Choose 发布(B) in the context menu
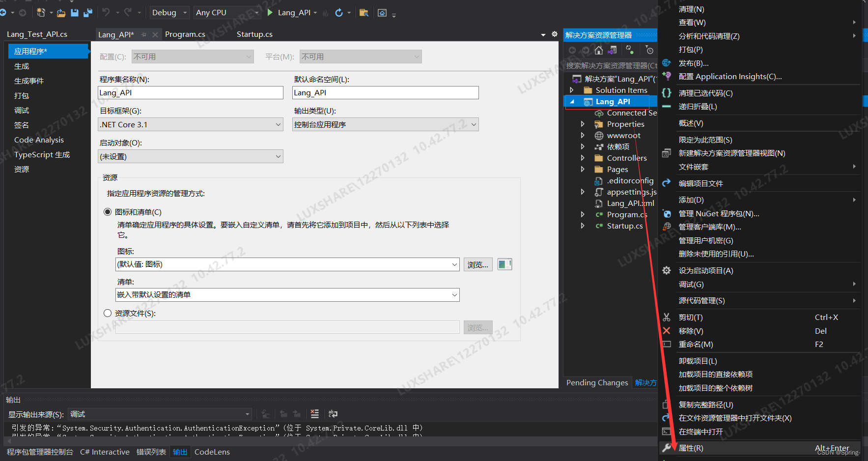Viewport: 868px width, 461px height. [759, 63]
